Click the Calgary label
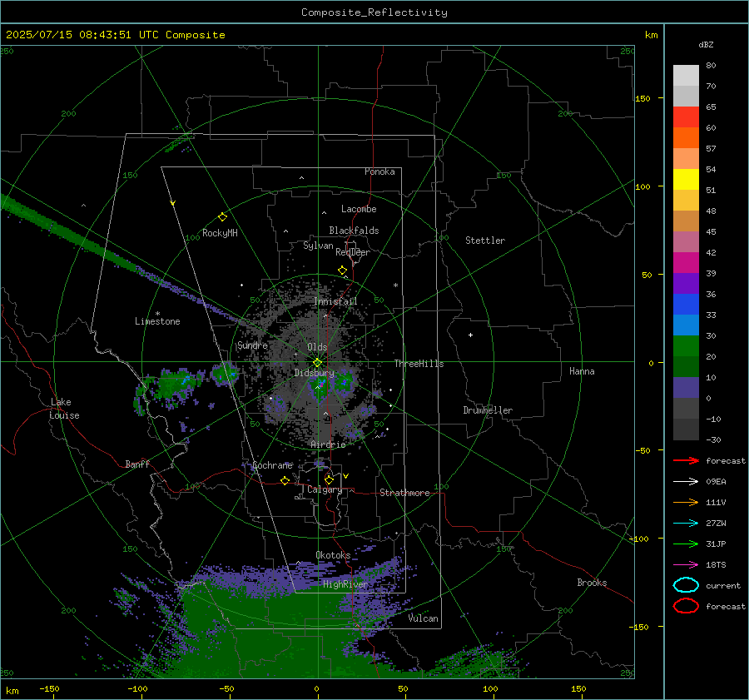Image resolution: width=749 pixels, height=700 pixels. click(325, 489)
